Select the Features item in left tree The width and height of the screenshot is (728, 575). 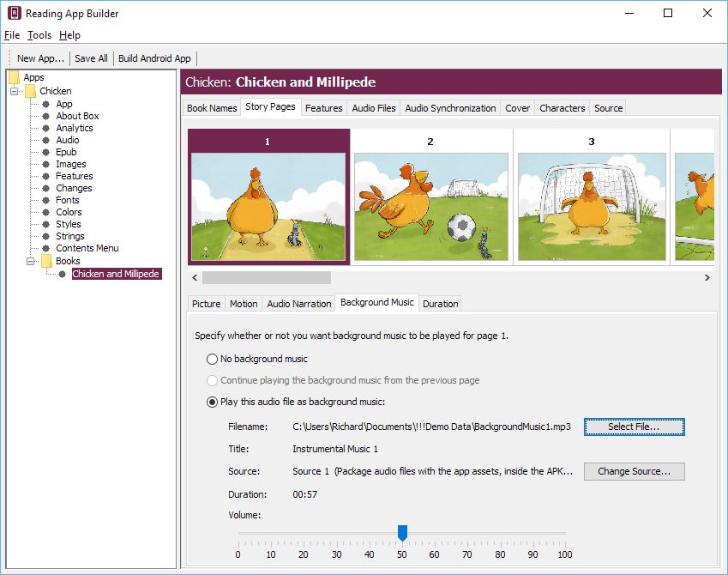pos(75,176)
